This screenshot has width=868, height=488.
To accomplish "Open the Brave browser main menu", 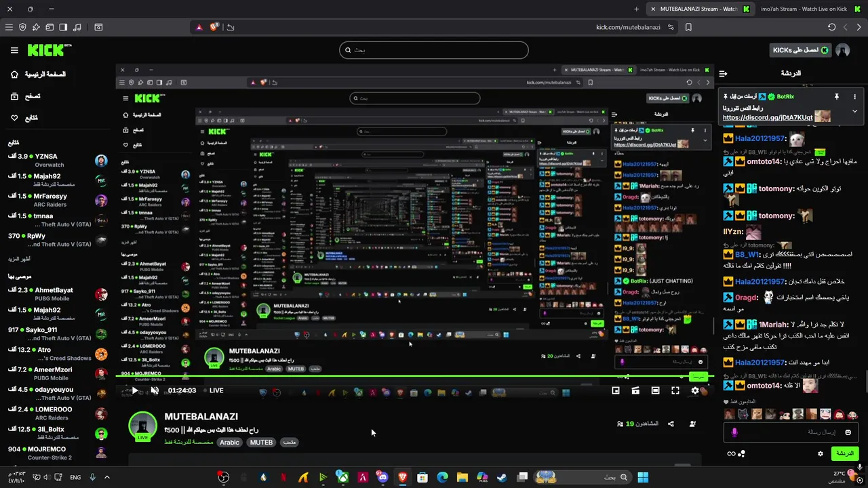I will pos(9,27).
